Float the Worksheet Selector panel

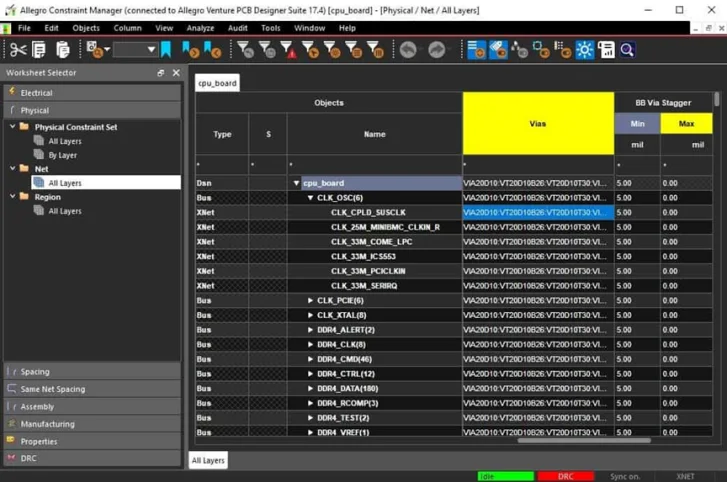161,73
